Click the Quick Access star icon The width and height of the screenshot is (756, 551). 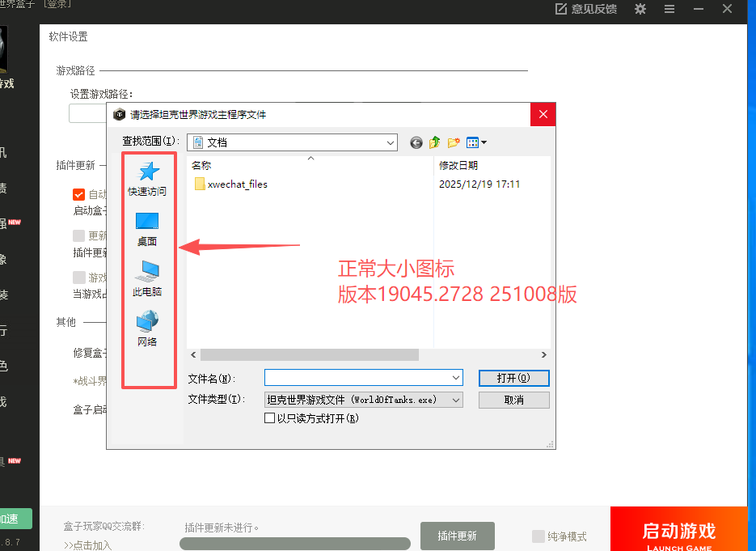click(x=149, y=172)
